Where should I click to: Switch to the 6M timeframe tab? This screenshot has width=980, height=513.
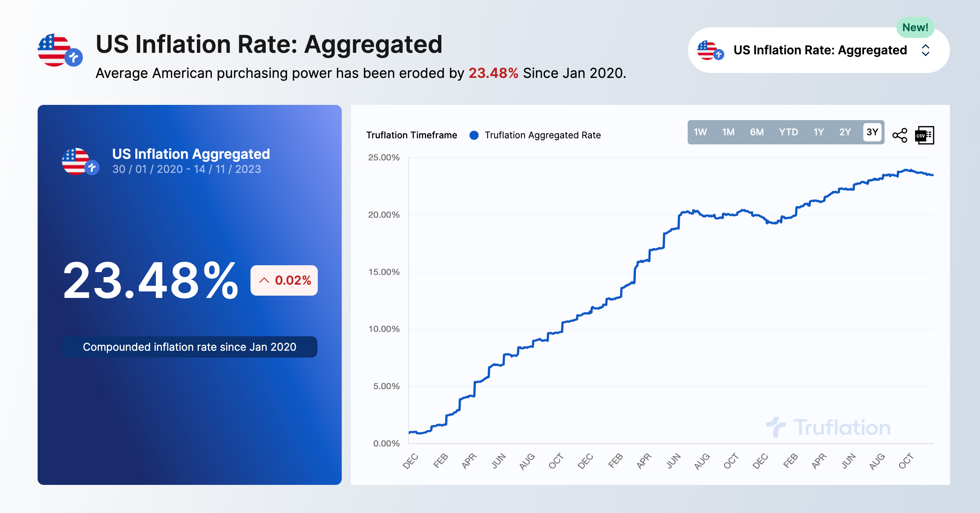click(x=756, y=132)
